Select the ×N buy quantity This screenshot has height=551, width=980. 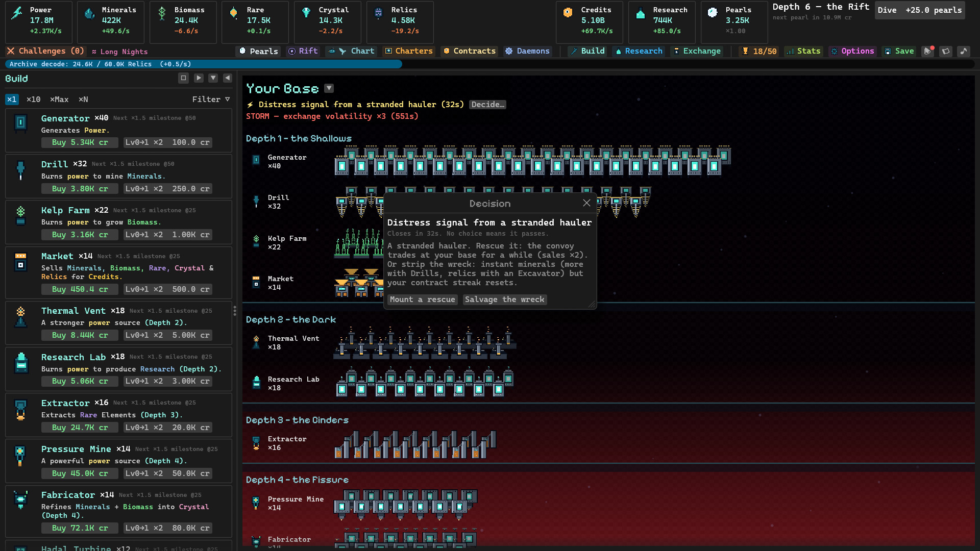click(83, 99)
